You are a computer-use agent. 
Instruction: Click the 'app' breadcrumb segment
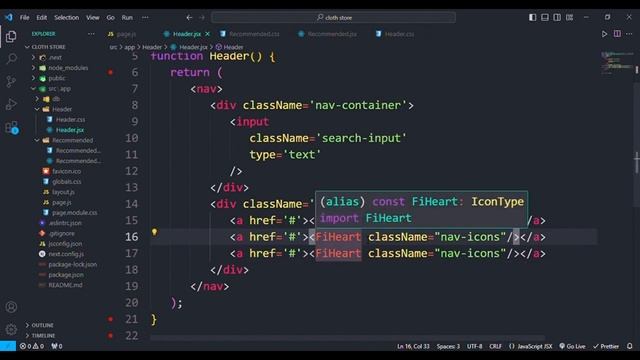(x=129, y=47)
